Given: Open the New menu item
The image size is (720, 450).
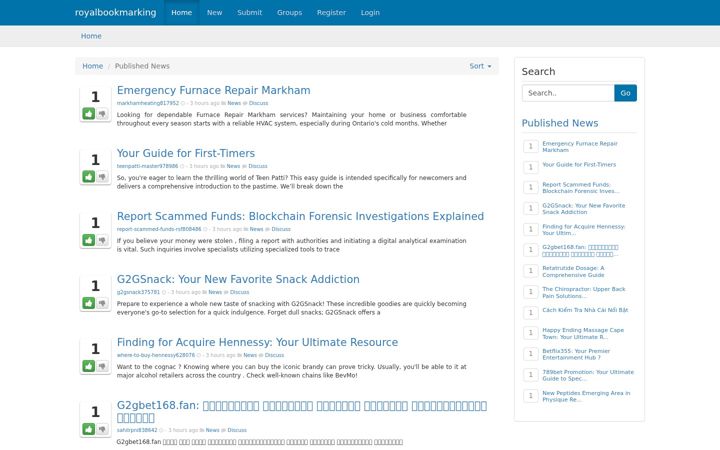Looking at the screenshot, I should [214, 12].
